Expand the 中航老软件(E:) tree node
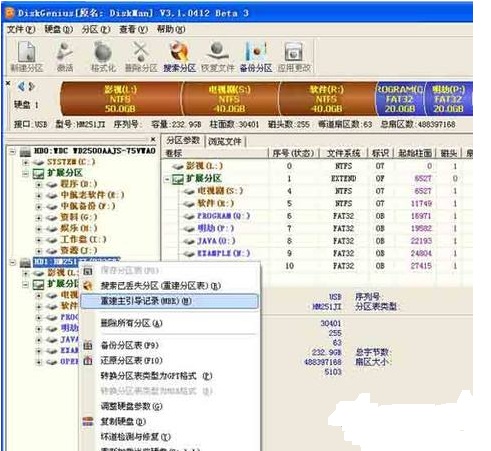The image size is (491, 451). [x=39, y=196]
